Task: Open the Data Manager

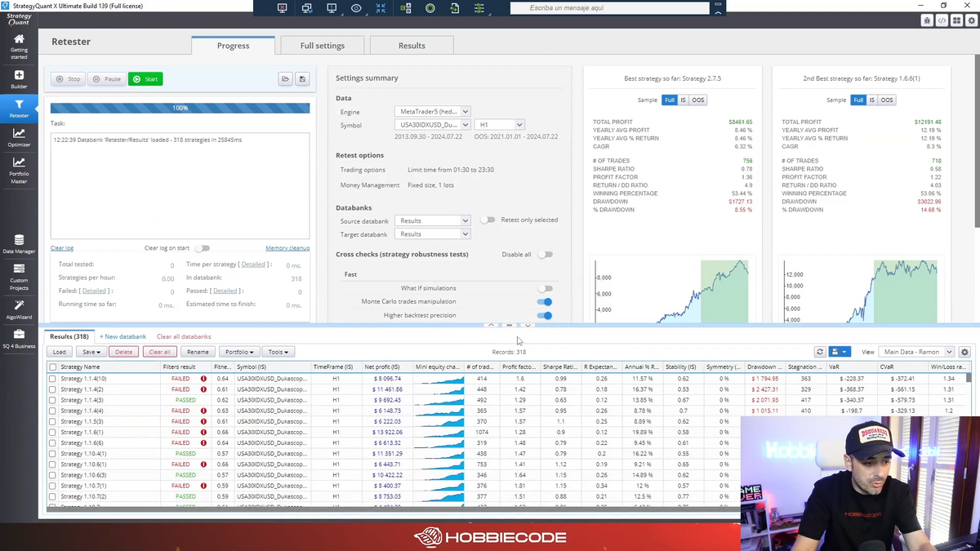Action: [x=19, y=243]
